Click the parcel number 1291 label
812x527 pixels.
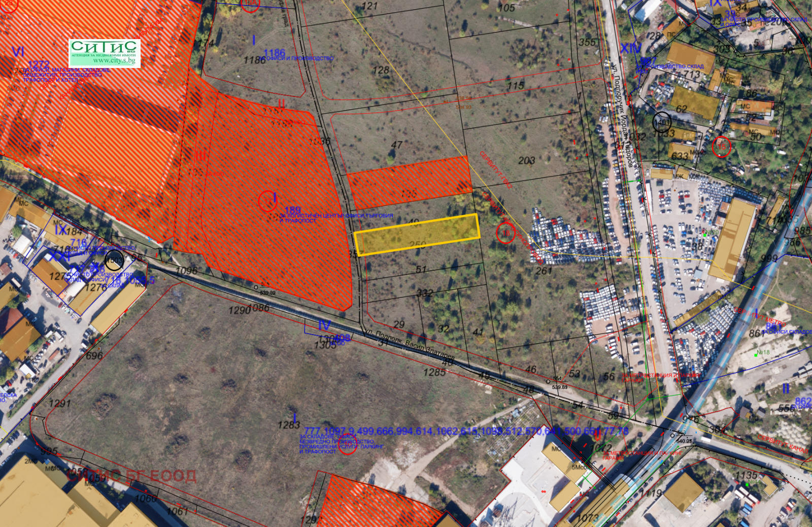coord(59,404)
